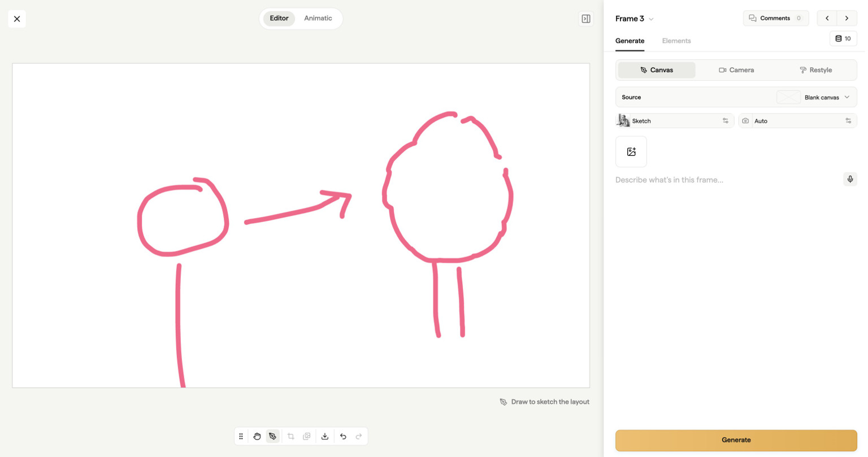Switch to the Elements tab
Viewport: 868px width, 457px height.
pyautogui.click(x=676, y=41)
